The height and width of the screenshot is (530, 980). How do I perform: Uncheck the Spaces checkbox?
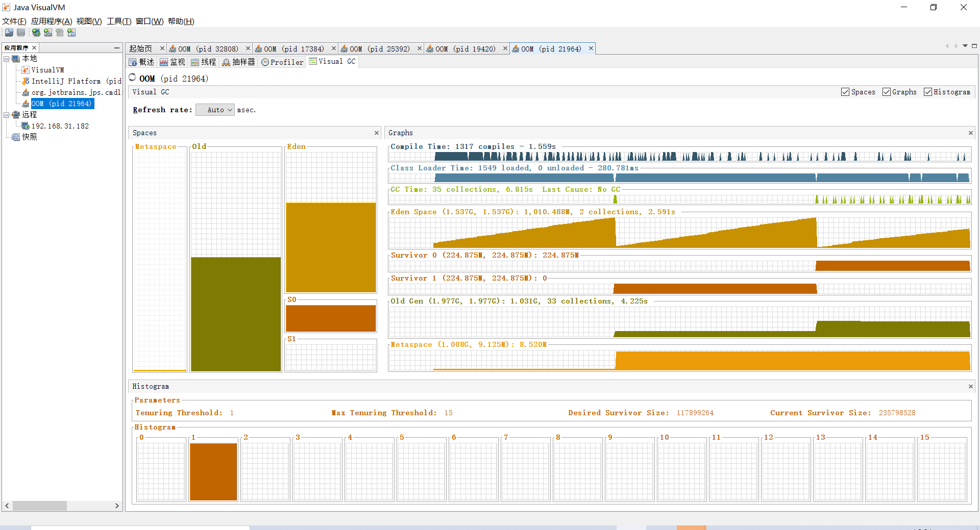tap(845, 92)
